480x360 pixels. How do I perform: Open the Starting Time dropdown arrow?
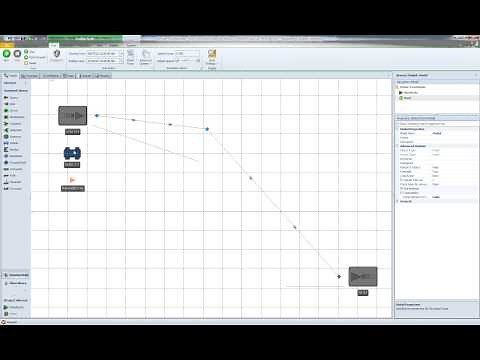tap(121, 53)
